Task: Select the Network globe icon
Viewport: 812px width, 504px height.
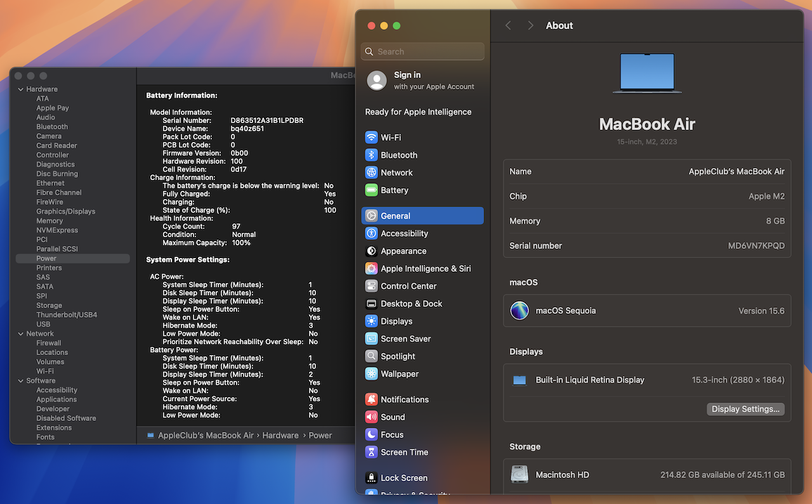Action: (372, 172)
